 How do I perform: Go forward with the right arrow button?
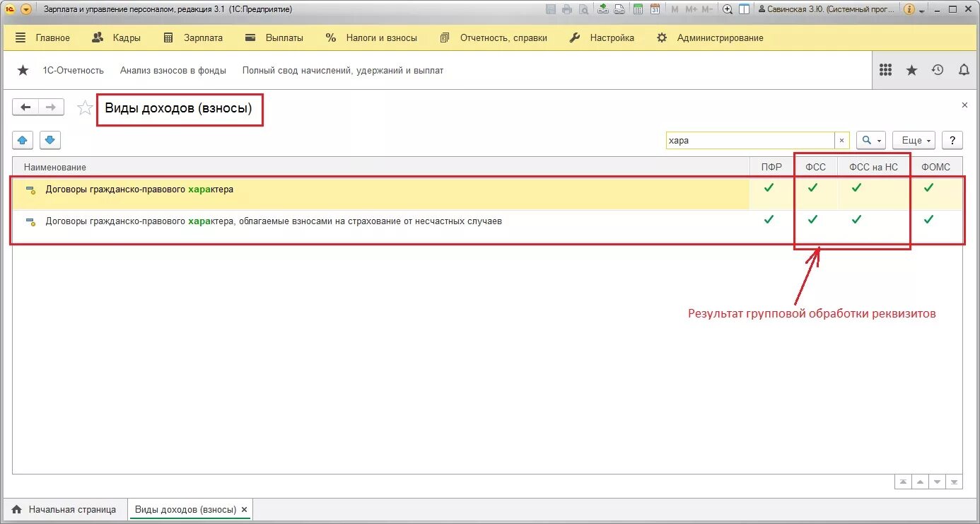[51, 107]
